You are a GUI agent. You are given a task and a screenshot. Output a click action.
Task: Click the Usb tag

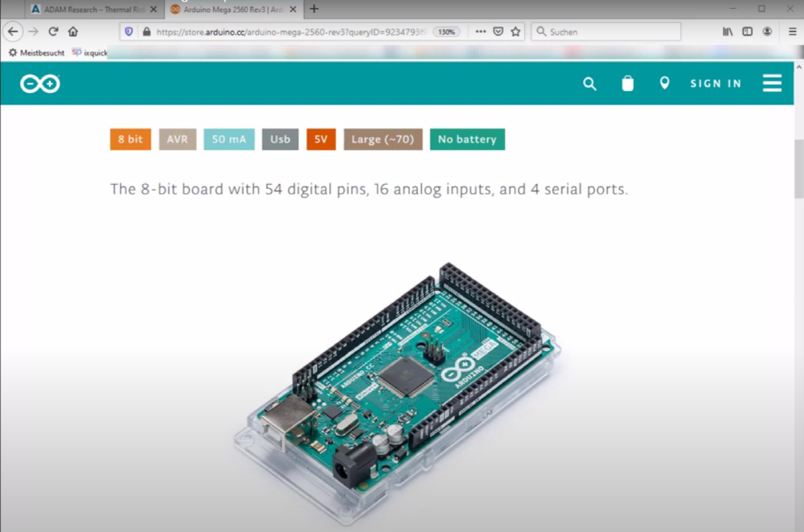[x=281, y=139]
